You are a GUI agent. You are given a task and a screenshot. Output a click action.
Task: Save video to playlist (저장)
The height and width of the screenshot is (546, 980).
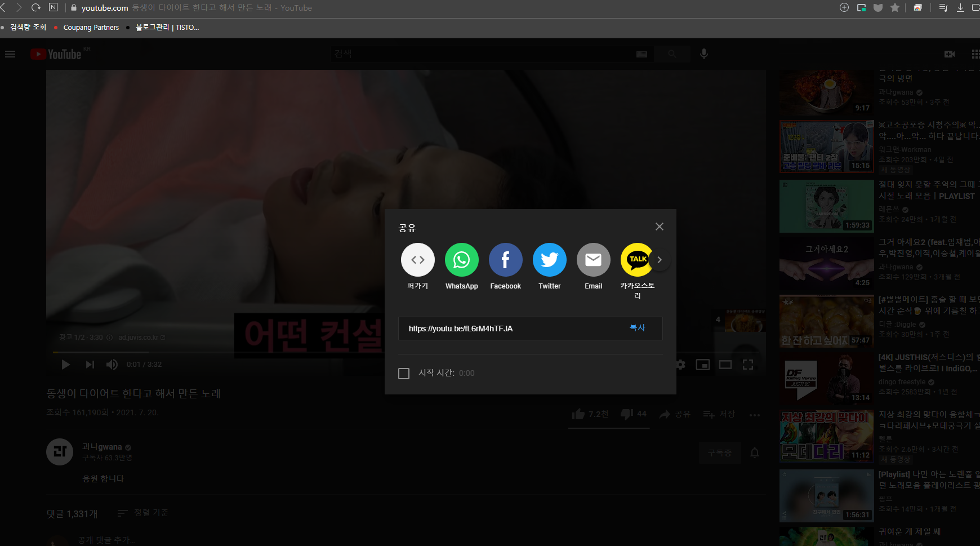[719, 414]
